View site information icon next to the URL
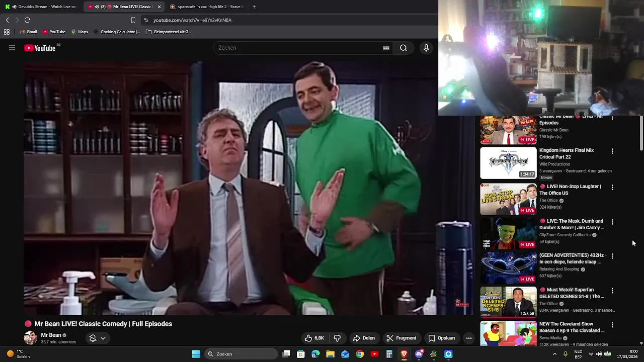 pos(146,20)
